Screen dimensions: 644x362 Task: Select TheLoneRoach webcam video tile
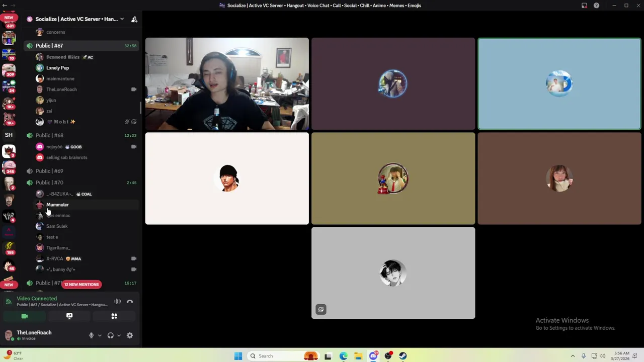(227, 84)
